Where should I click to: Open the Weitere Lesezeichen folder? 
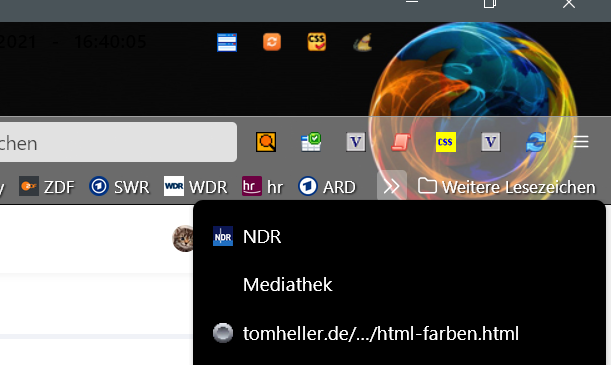(507, 187)
